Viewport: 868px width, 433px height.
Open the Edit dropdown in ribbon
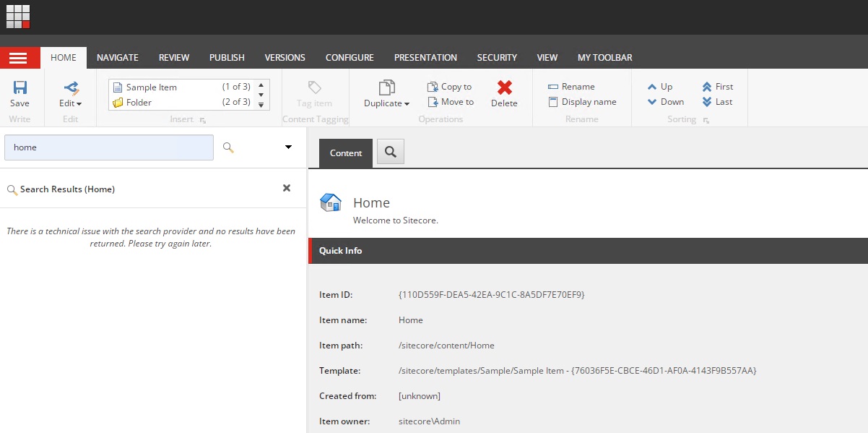[71, 95]
